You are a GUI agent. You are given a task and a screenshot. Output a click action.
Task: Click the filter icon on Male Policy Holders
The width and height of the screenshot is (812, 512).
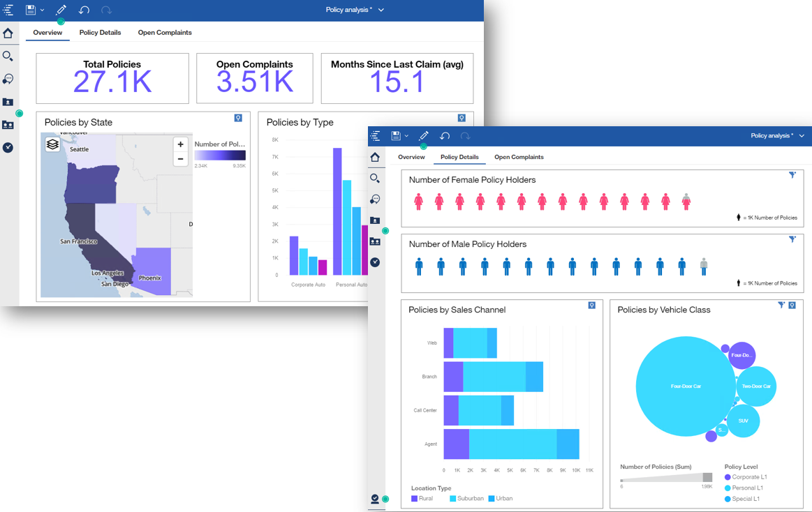pos(792,239)
